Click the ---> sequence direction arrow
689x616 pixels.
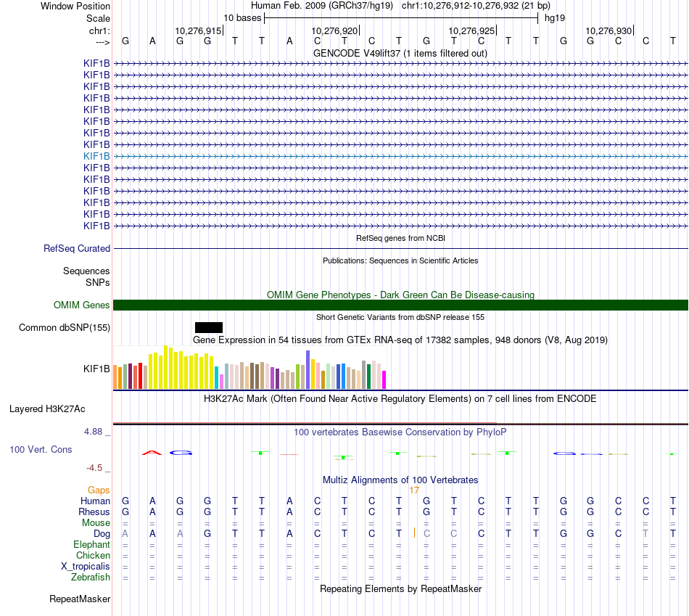pyautogui.click(x=103, y=42)
